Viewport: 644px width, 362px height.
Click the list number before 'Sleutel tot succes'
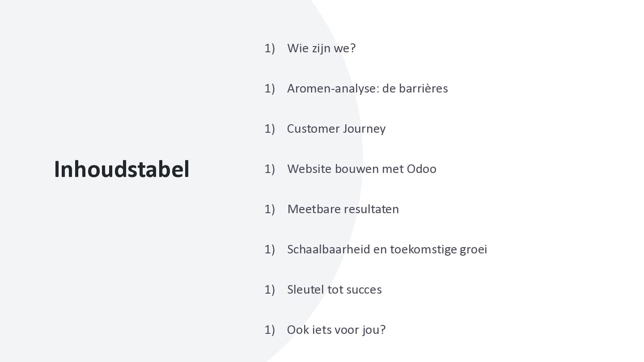(269, 290)
